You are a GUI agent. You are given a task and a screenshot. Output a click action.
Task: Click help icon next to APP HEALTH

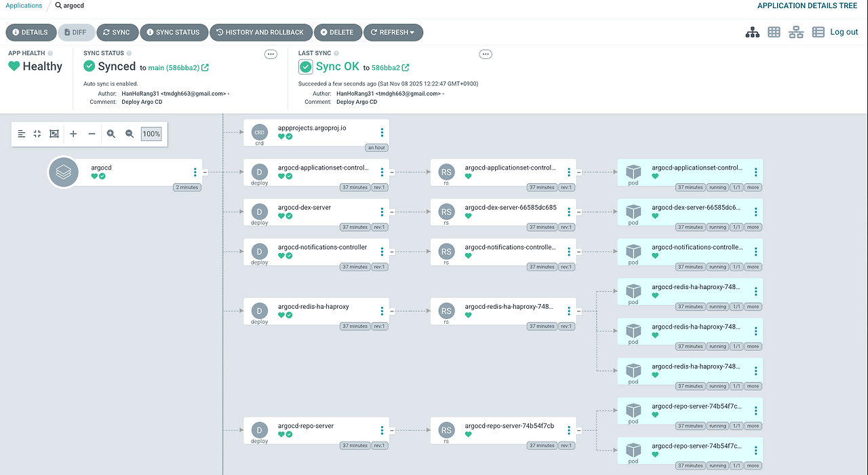click(51, 53)
